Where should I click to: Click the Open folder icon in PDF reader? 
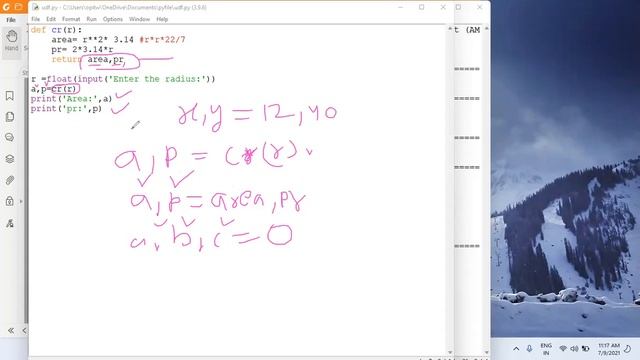pos(18,7)
